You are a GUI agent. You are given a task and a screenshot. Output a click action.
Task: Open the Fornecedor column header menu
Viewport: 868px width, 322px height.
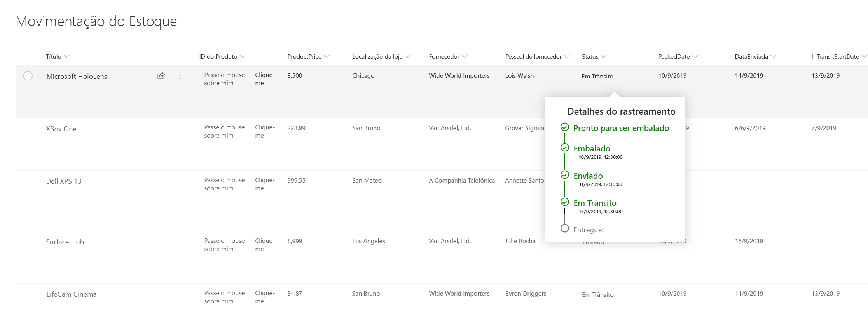tap(448, 57)
